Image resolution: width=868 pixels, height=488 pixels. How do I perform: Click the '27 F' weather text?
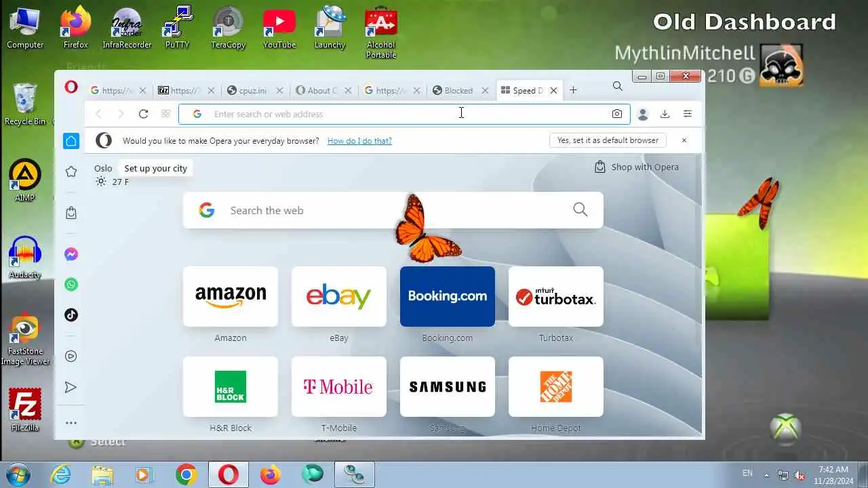click(x=120, y=182)
